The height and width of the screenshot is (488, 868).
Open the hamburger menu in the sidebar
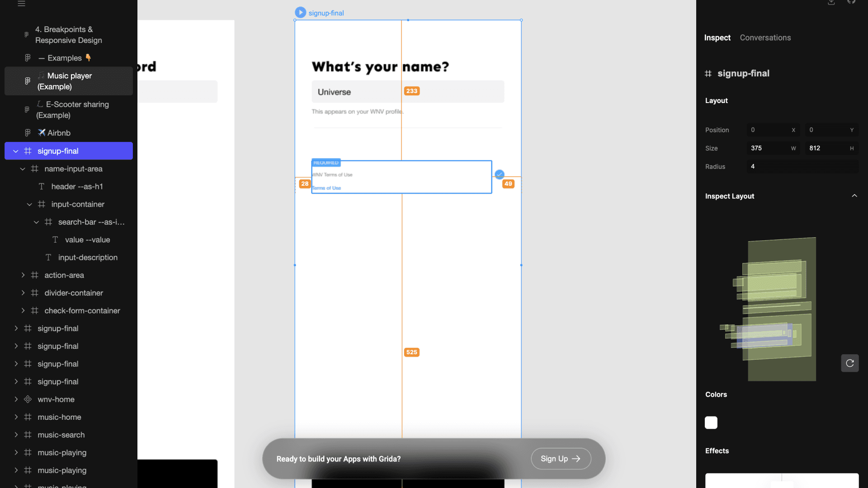21,4
